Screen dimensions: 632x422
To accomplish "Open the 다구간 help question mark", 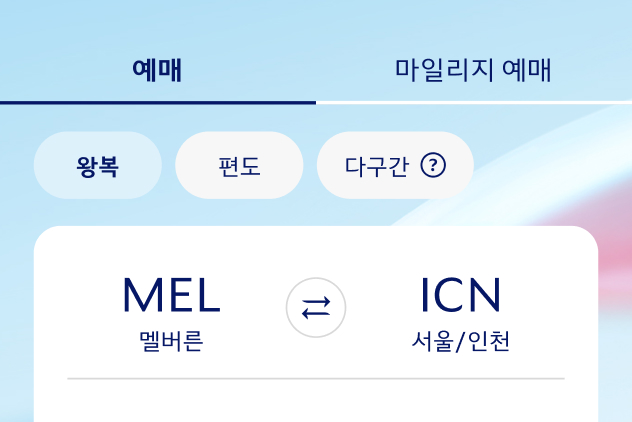I will pyautogui.click(x=433, y=165).
